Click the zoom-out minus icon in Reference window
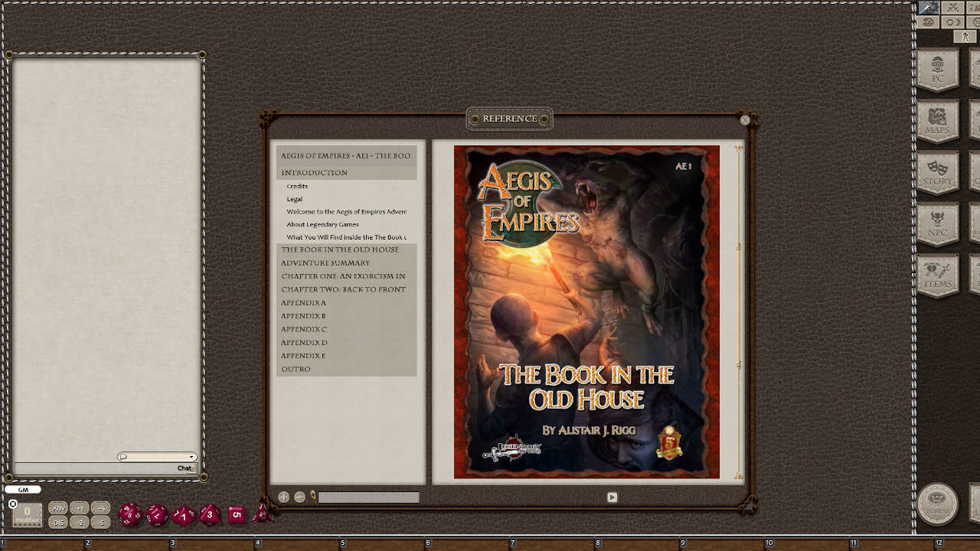980x551 pixels. point(300,497)
